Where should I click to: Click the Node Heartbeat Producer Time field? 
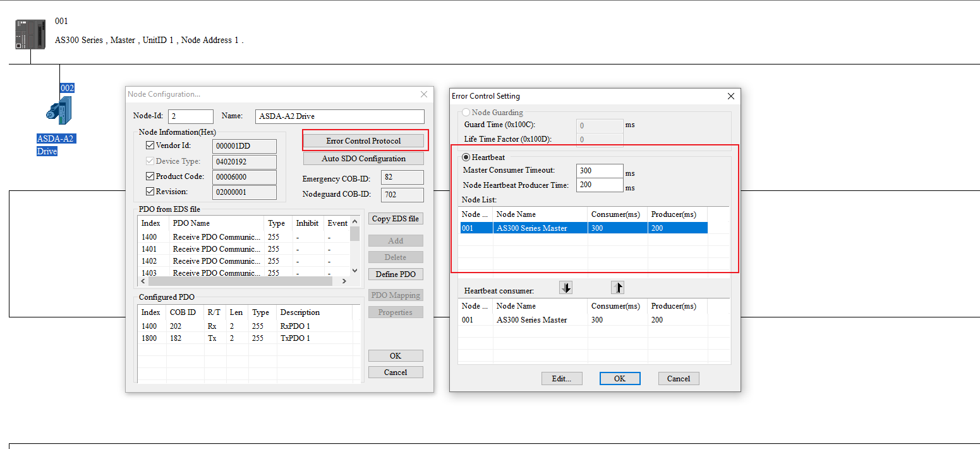[600, 185]
